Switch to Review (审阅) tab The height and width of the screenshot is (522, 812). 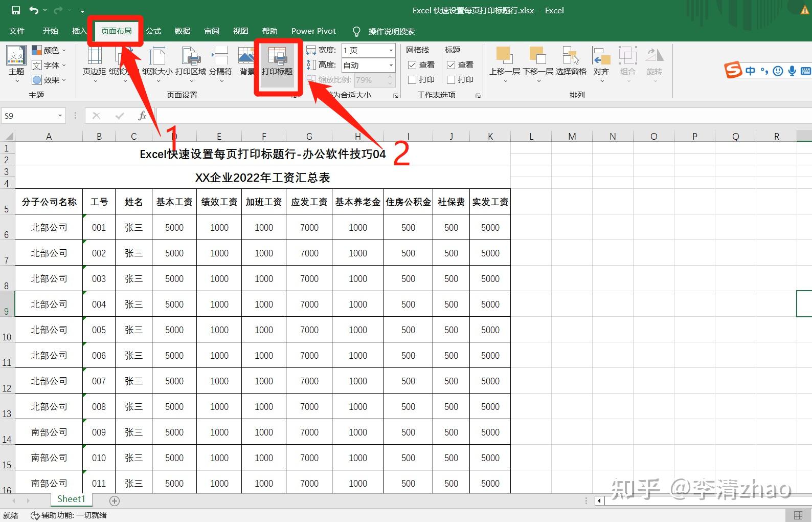click(x=212, y=31)
